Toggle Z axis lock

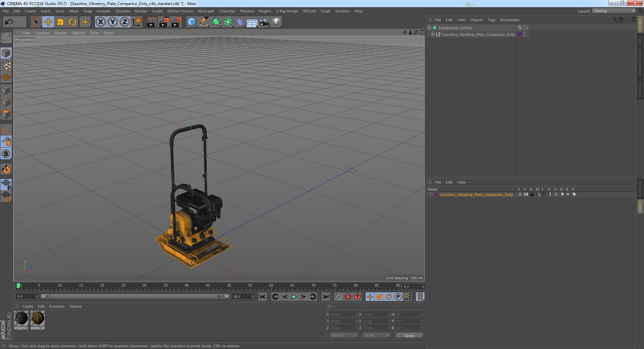pyautogui.click(x=124, y=22)
